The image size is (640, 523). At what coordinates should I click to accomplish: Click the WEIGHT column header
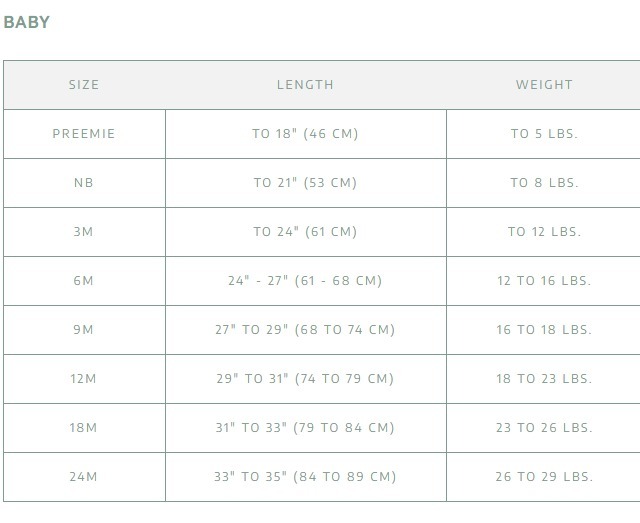click(x=544, y=85)
